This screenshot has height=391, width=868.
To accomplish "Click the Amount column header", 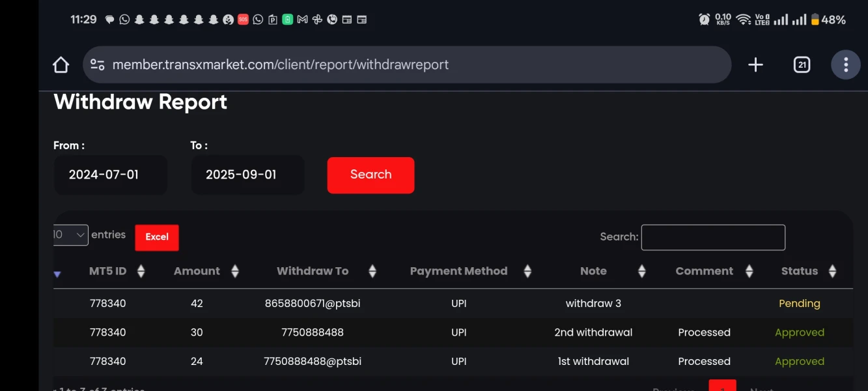I will point(197,271).
